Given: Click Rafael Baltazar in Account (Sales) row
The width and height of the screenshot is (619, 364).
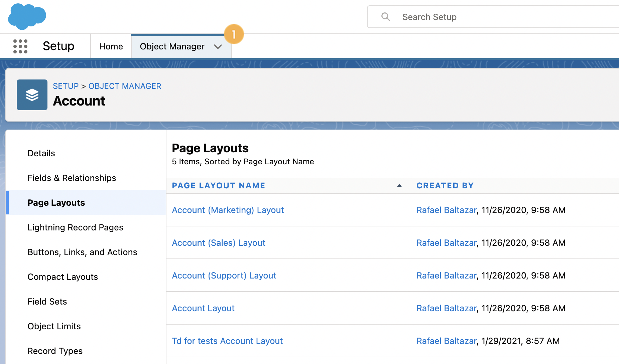Looking at the screenshot, I should click(447, 243).
